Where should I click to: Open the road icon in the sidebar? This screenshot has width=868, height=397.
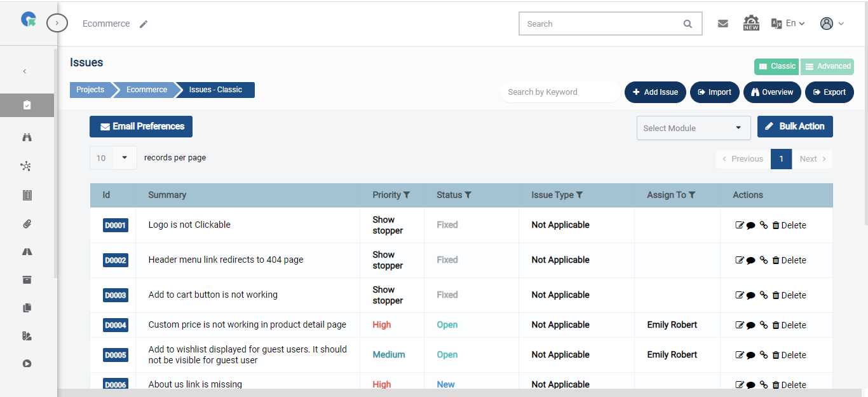[27, 252]
